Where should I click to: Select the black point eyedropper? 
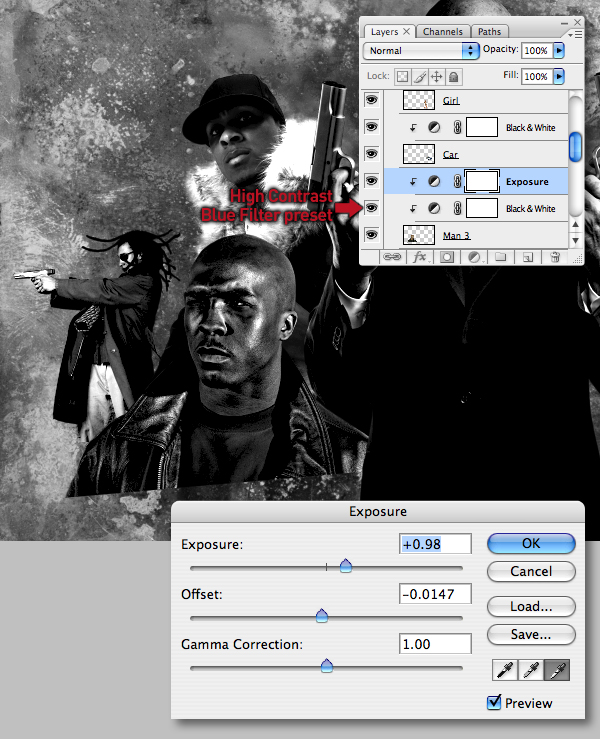[x=505, y=670]
